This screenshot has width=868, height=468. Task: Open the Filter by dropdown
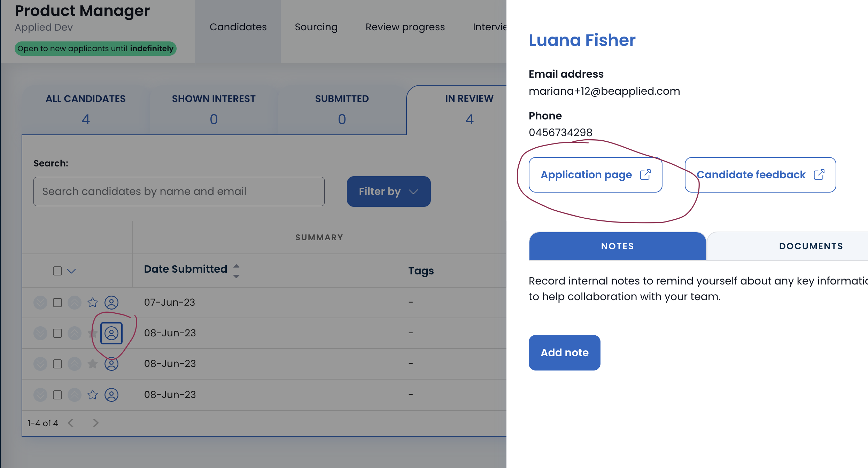(389, 192)
